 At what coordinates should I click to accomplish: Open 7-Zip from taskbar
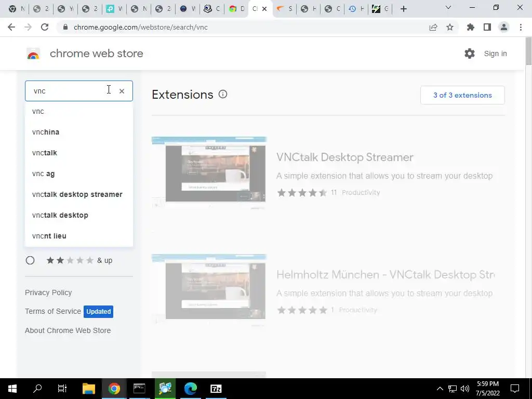point(216,389)
